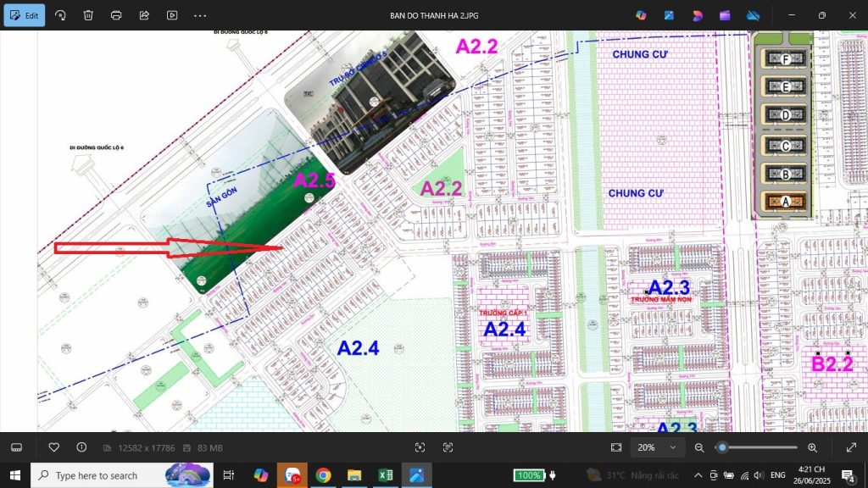Click the zoom slider handle
This screenshot has height=488, width=868.
[x=722, y=447]
